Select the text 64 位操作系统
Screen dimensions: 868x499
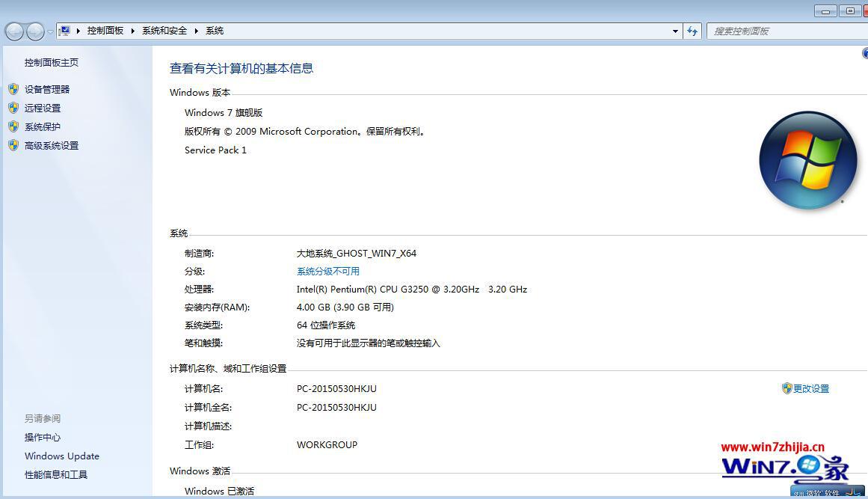click(326, 325)
